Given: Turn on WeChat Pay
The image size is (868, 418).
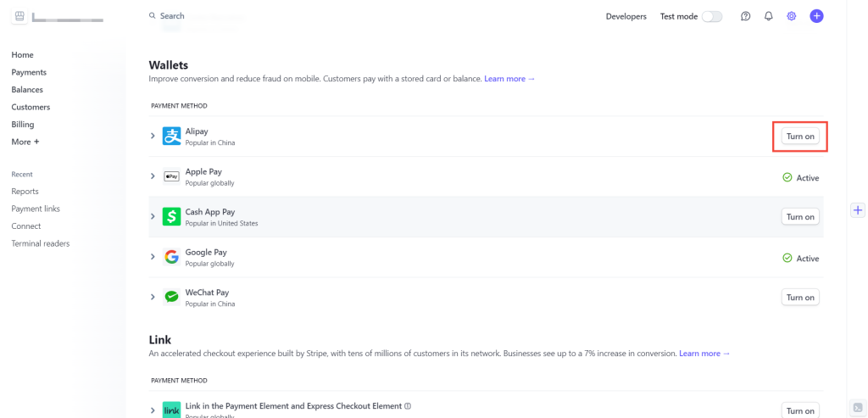Looking at the screenshot, I should coord(799,298).
